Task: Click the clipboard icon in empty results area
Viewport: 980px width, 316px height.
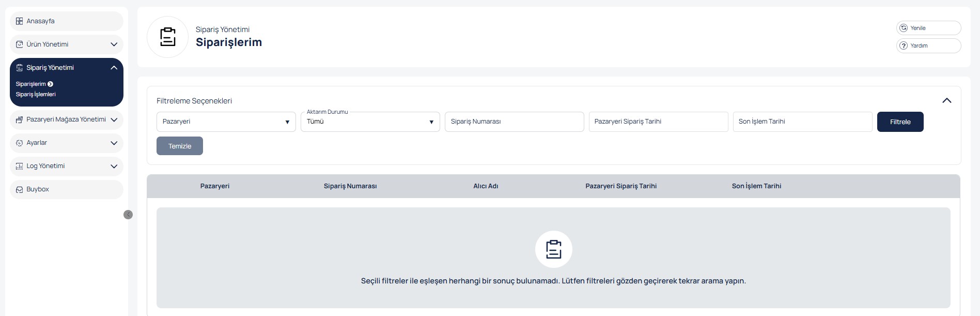Action: (x=553, y=249)
